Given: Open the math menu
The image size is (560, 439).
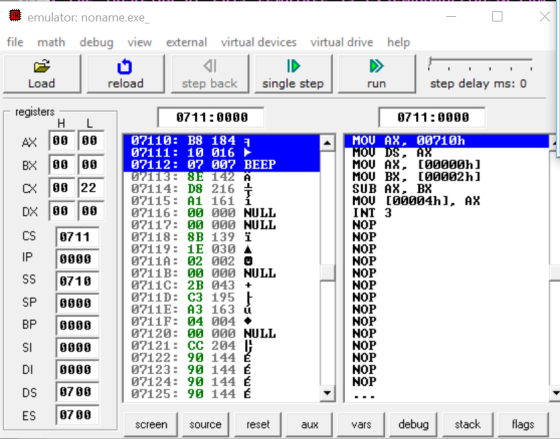Looking at the screenshot, I should tap(51, 42).
